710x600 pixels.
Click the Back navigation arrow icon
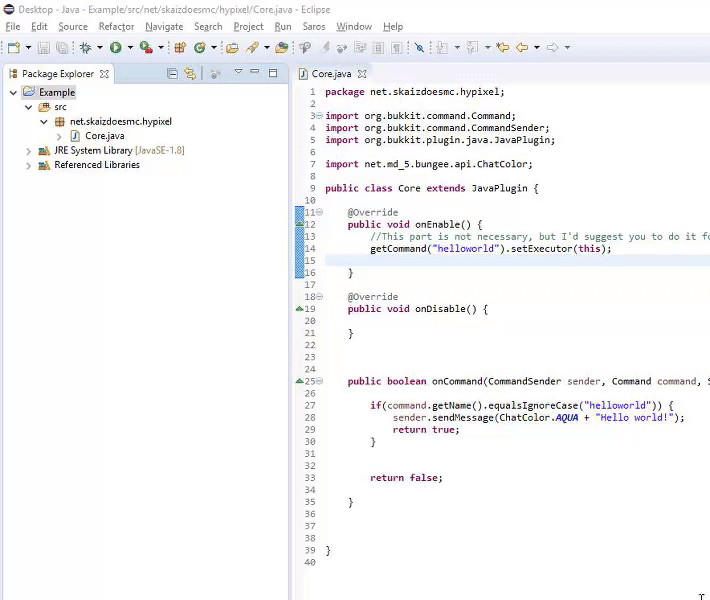click(x=522, y=48)
